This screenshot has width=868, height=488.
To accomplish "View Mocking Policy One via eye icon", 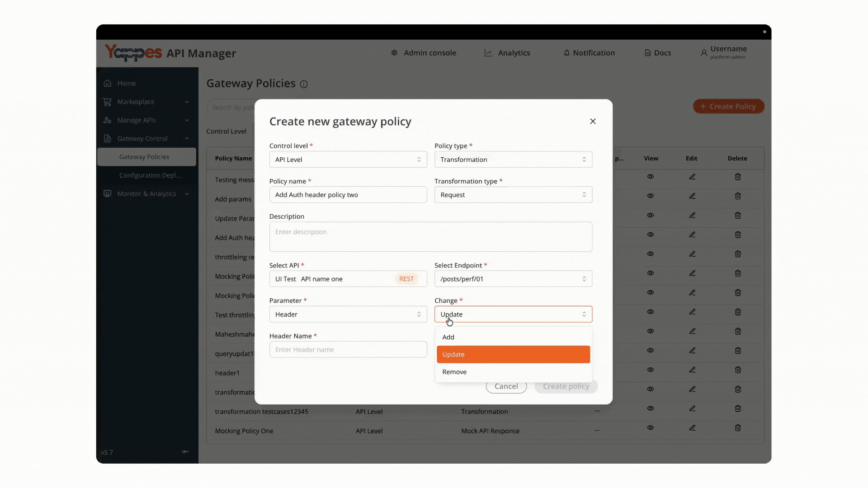I will click(651, 428).
